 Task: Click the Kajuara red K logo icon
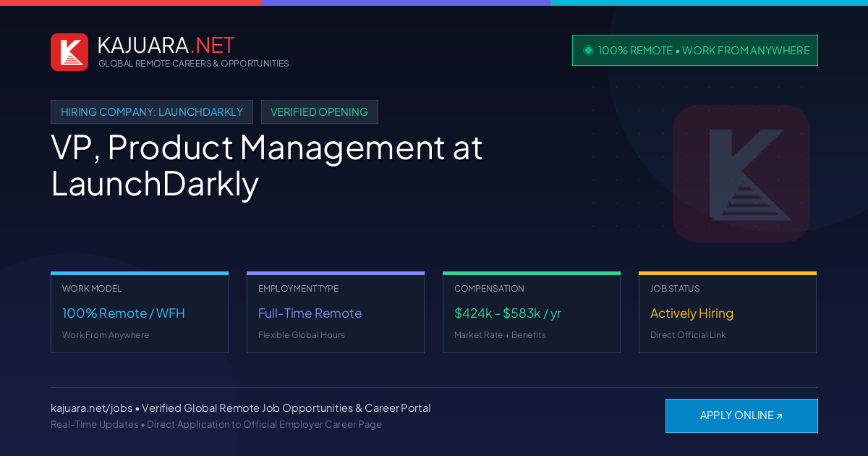pos(69,52)
